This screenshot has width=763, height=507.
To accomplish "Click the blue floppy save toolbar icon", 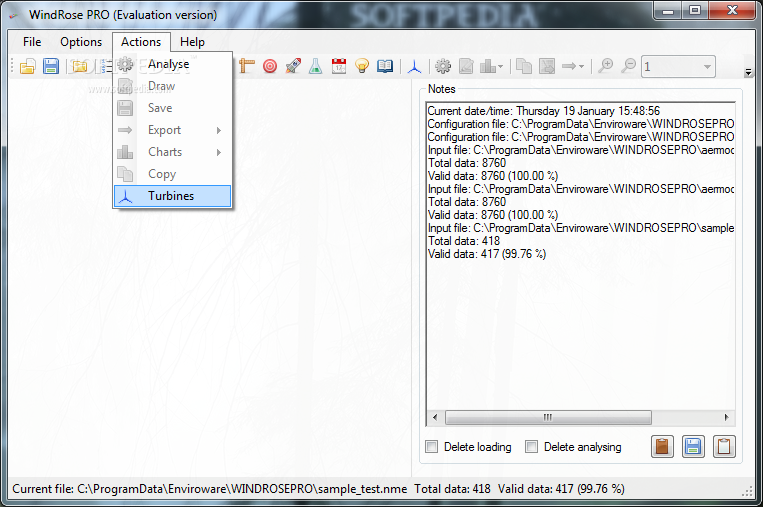I will pyautogui.click(x=51, y=66).
